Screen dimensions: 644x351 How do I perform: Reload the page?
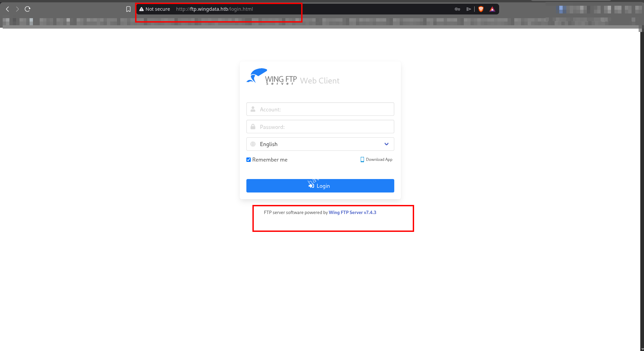[x=28, y=9]
